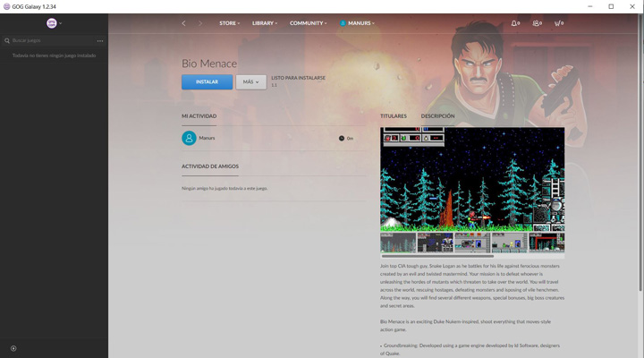Select the first screenshot thumbnail
This screenshot has height=358, width=644.
(398, 243)
